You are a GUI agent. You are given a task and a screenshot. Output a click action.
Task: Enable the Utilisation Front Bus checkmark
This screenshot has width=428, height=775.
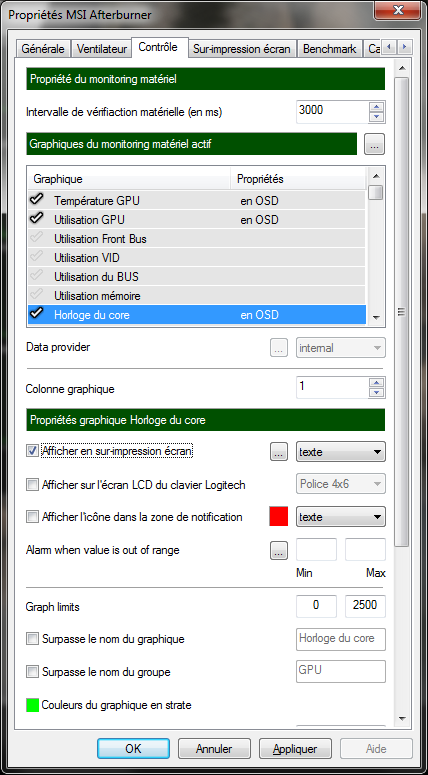(x=37, y=238)
